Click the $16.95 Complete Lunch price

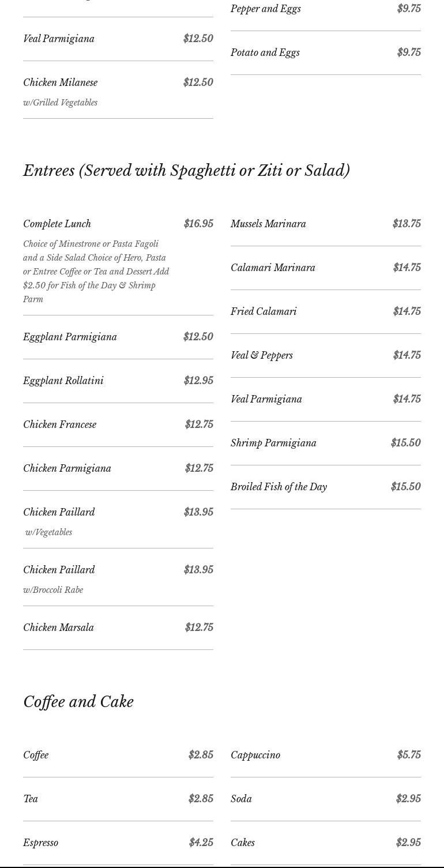tap(198, 224)
